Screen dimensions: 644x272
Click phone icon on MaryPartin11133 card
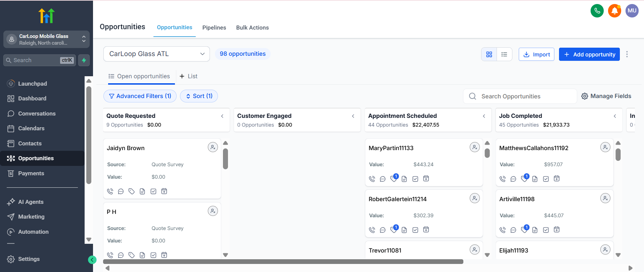[372, 179]
